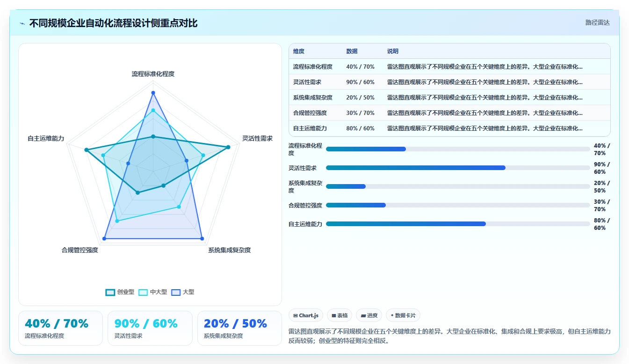
Task: Click the 进度 chip
Action: pyautogui.click(x=369, y=315)
